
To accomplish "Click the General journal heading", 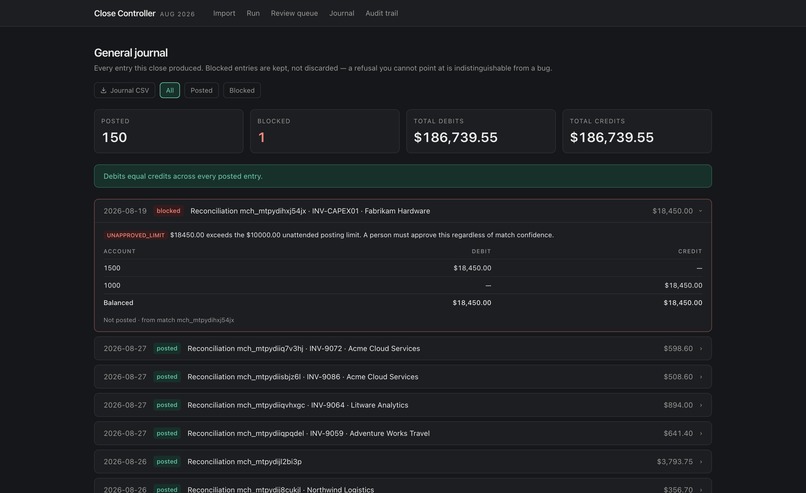I will point(131,53).
